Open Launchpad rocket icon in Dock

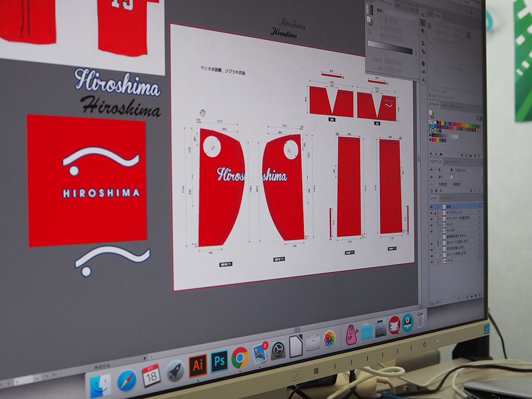[x=175, y=371]
